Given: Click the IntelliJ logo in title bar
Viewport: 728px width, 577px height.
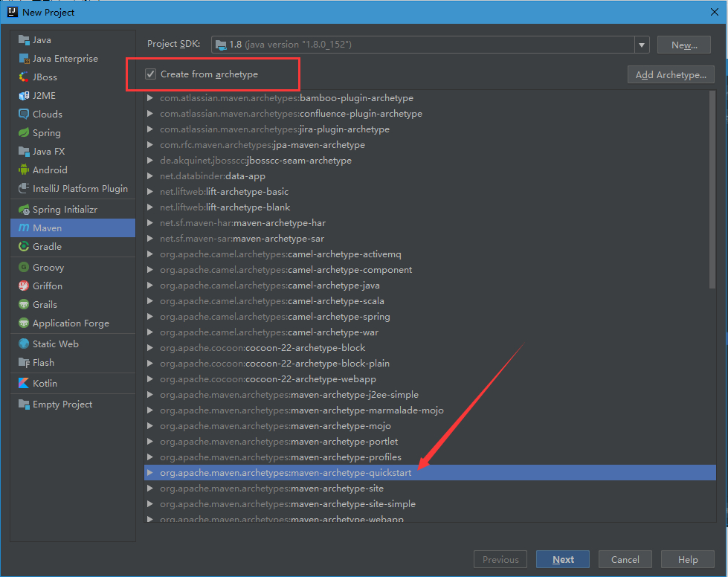Looking at the screenshot, I should tap(12, 12).
